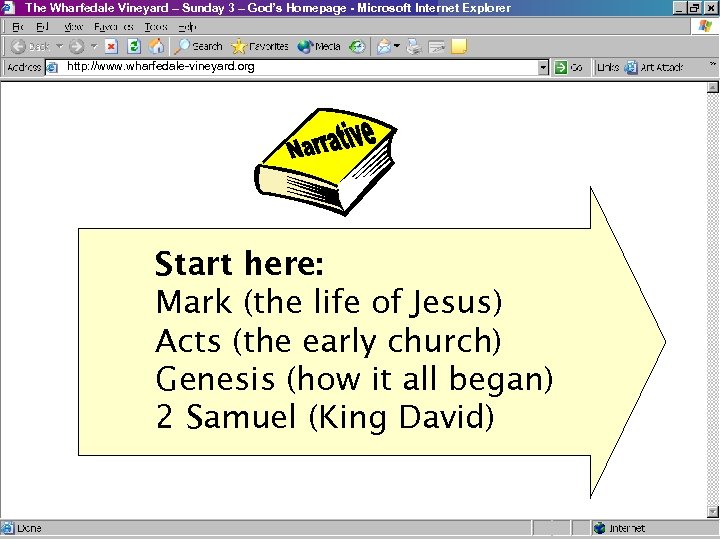Click the Stop loading icon
Image resolution: width=720 pixels, height=540 pixels.
coord(112,46)
